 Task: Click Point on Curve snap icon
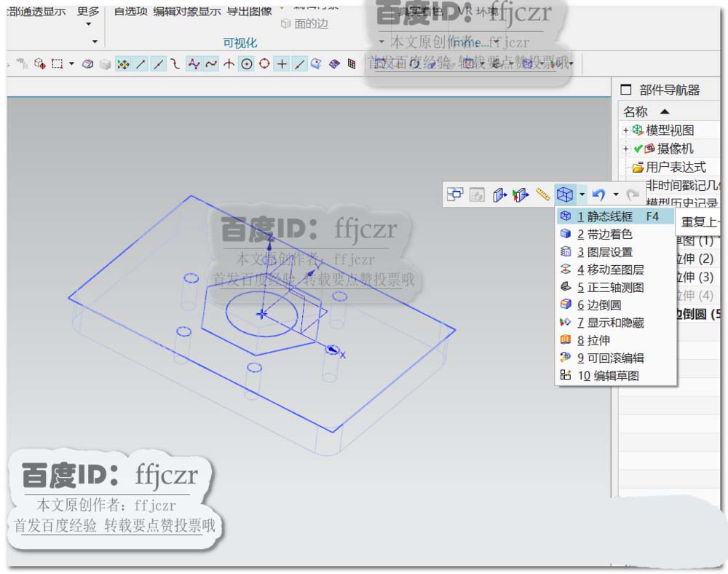pos(299,64)
